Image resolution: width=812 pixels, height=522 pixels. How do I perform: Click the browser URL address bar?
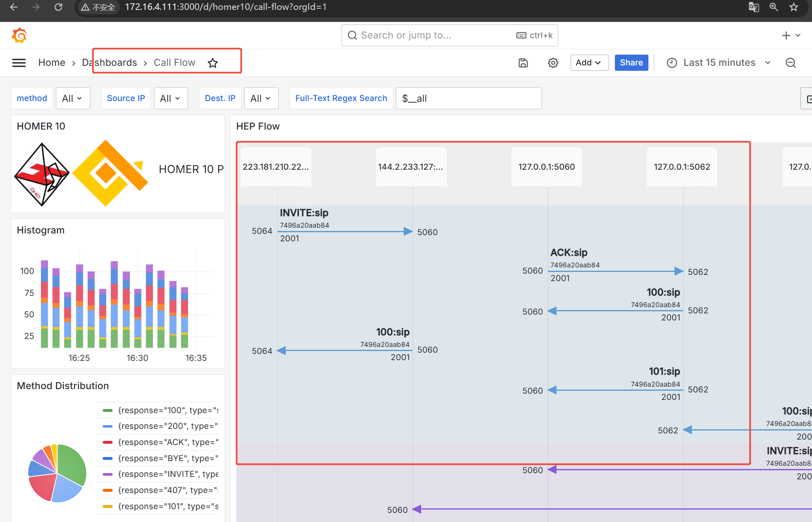(x=226, y=7)
